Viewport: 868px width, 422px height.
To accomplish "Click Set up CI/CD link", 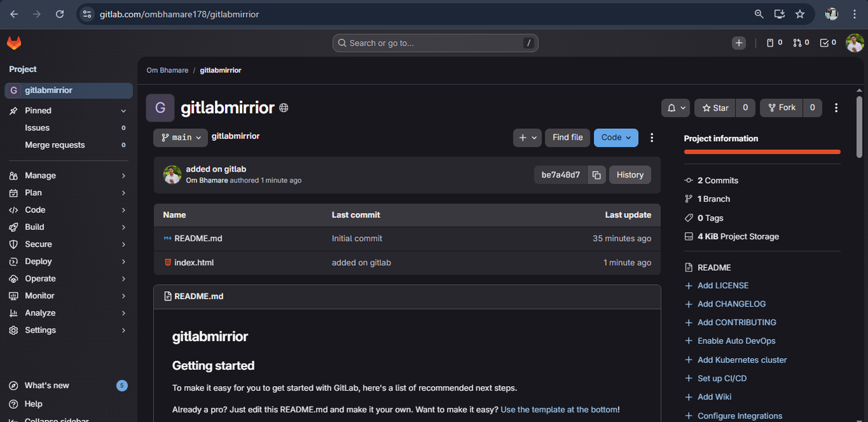I will coord(722,378).
